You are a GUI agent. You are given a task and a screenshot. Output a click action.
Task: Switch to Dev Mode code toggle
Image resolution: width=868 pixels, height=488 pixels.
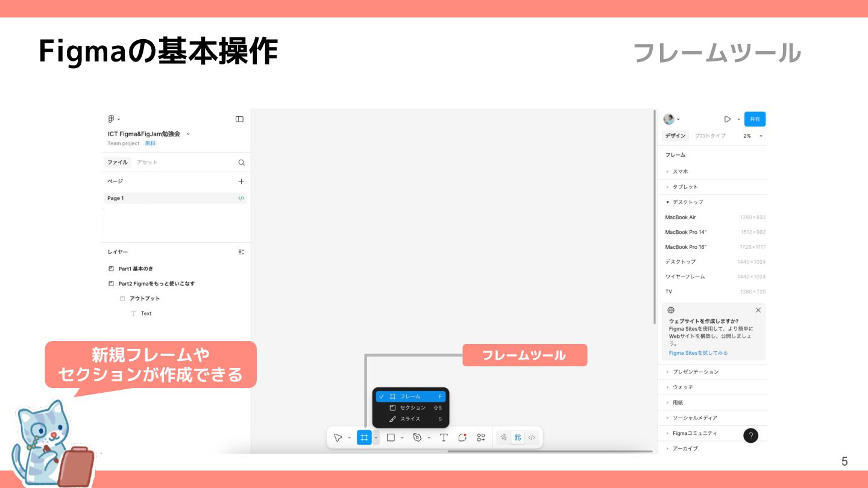(x=532, y=437)
